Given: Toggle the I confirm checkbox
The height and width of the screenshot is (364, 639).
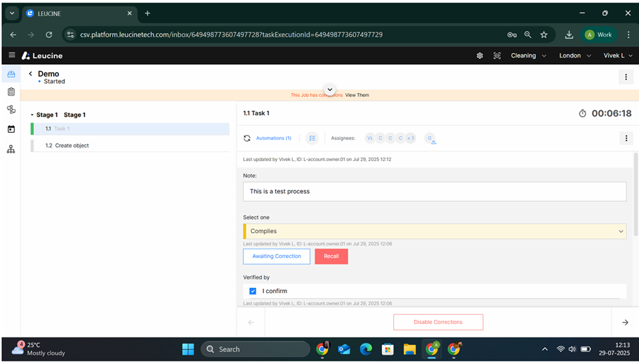Looking at the screenshot, I should 253,291.
